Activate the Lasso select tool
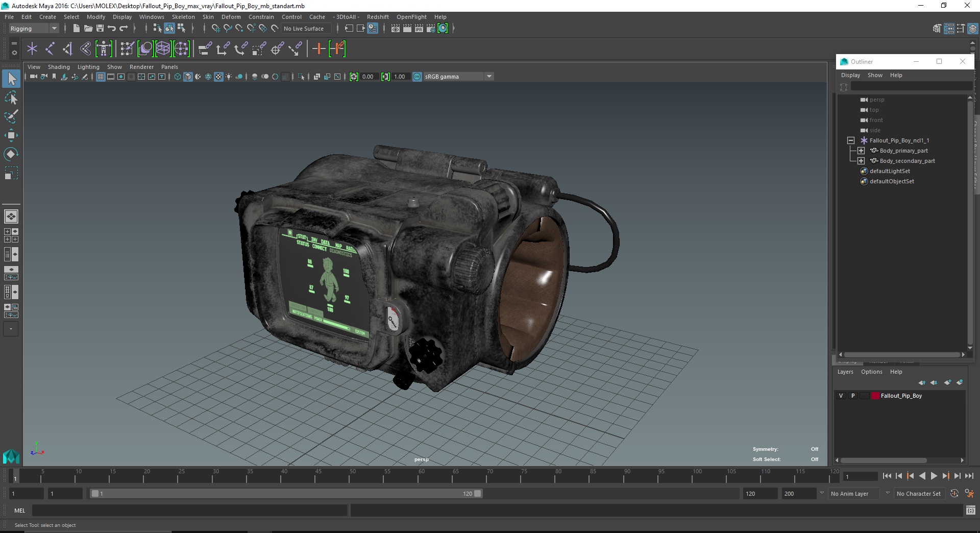 [11, 98]
